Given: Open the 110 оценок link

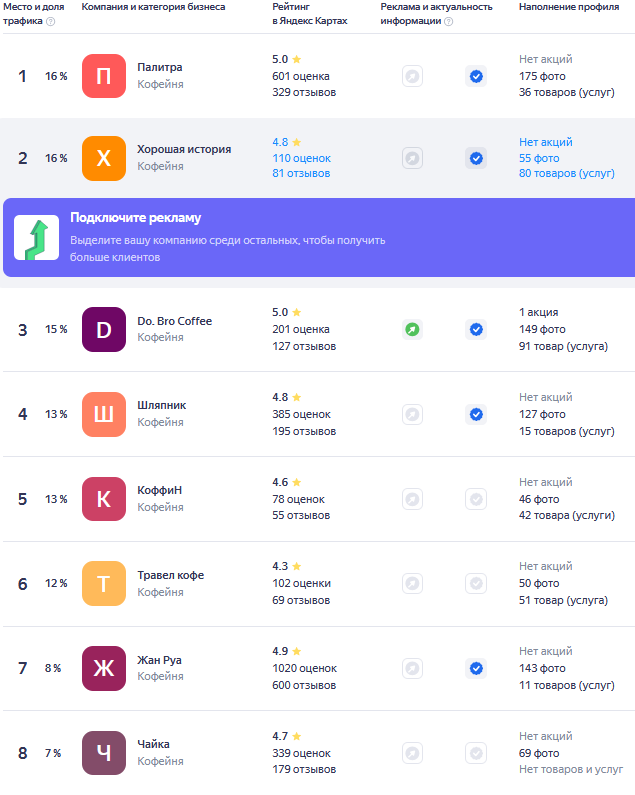Looking at the screenshot, I should pos(301,158).
